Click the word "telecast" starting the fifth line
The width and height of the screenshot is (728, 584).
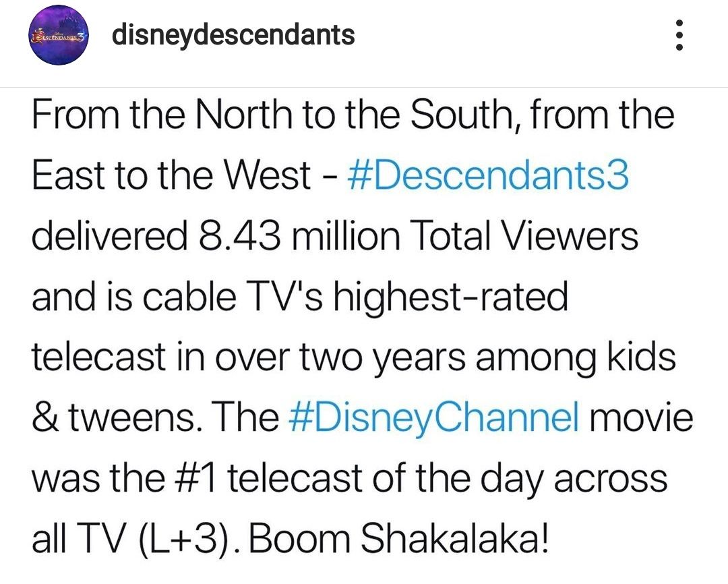pos(98,357)
